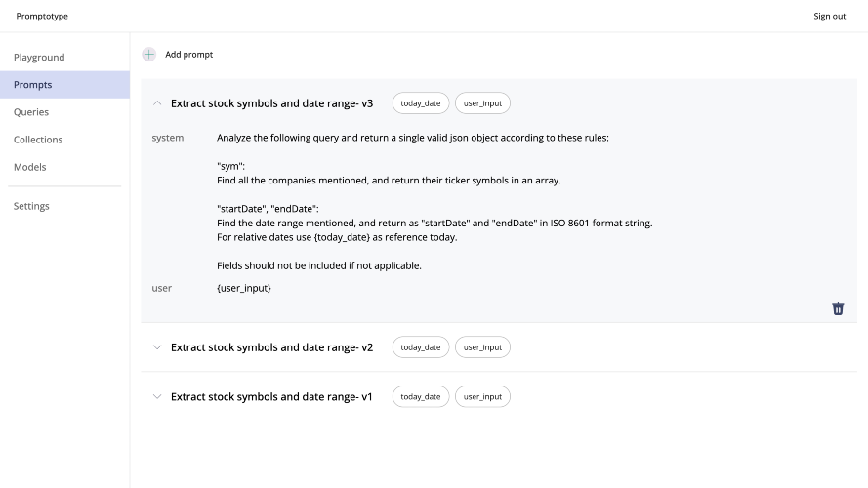Viewport: 868px width, 488px height.
Task: Collapse the v3 prompt chevron
Action: [157, 102]
